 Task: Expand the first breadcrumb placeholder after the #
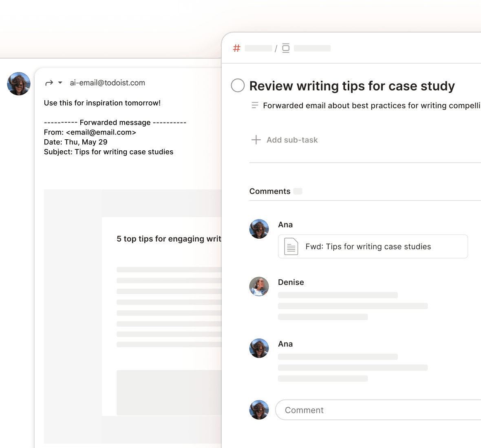pos(258,48)
